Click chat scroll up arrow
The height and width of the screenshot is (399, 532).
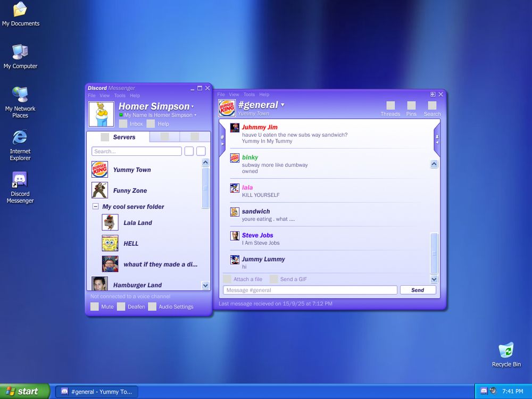pyautogui.click(x=434, y=164)
